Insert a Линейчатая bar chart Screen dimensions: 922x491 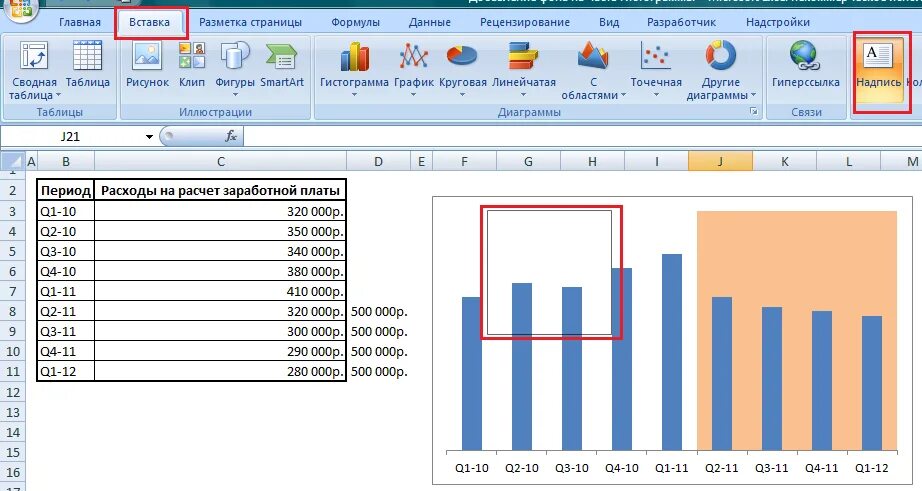pyautogui.click(x=523, y=68)
